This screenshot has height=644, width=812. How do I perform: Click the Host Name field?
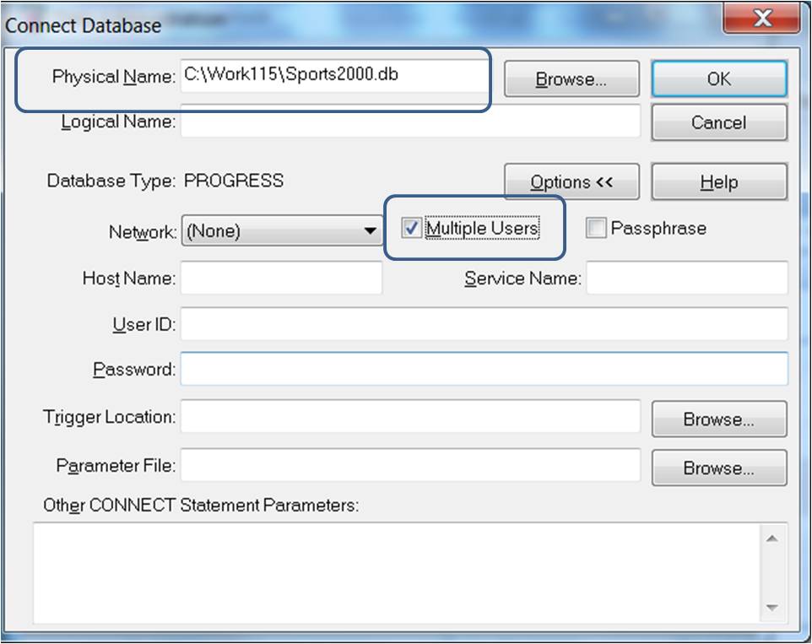281,278
